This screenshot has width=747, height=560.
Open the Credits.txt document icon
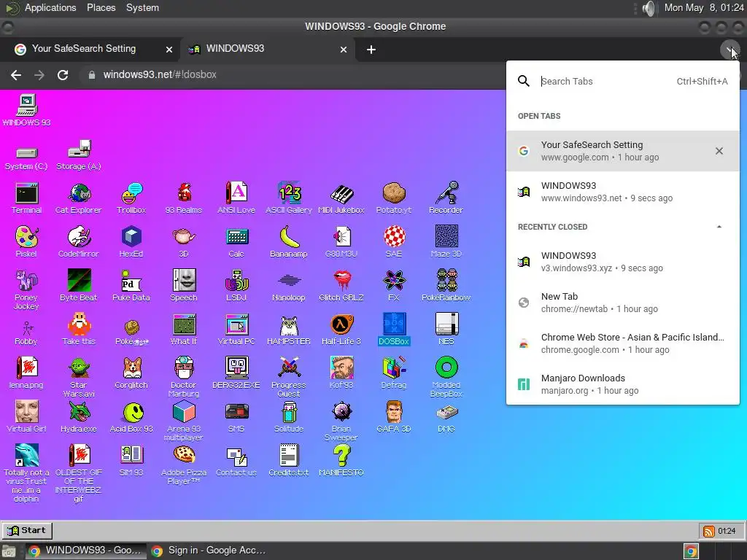click(x=289, y=461)
